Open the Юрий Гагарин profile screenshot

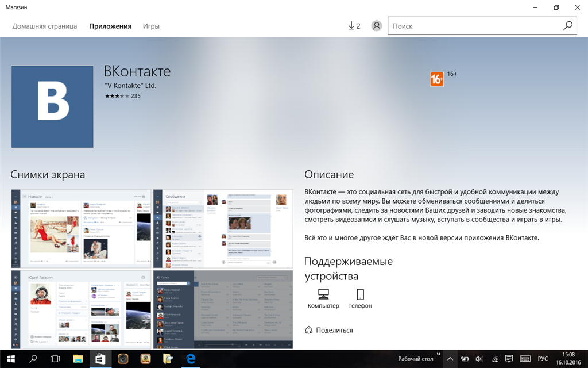click(x=81, y=309)
